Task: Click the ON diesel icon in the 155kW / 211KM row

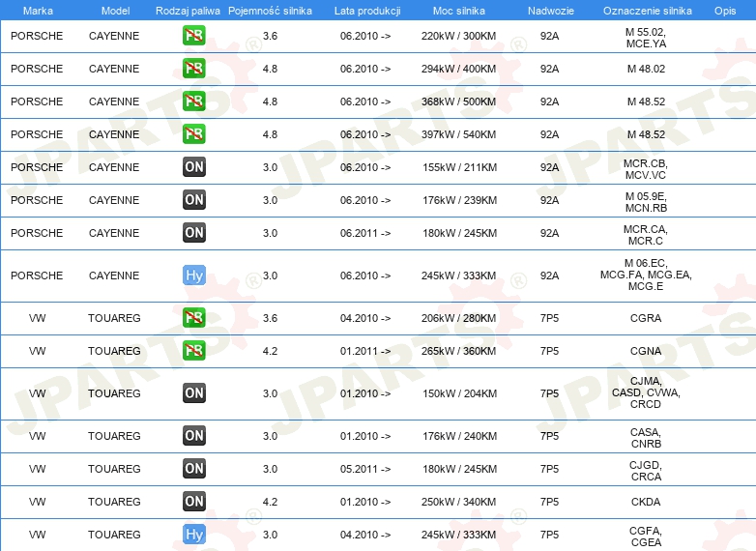Action: click(x=193, y=167)
